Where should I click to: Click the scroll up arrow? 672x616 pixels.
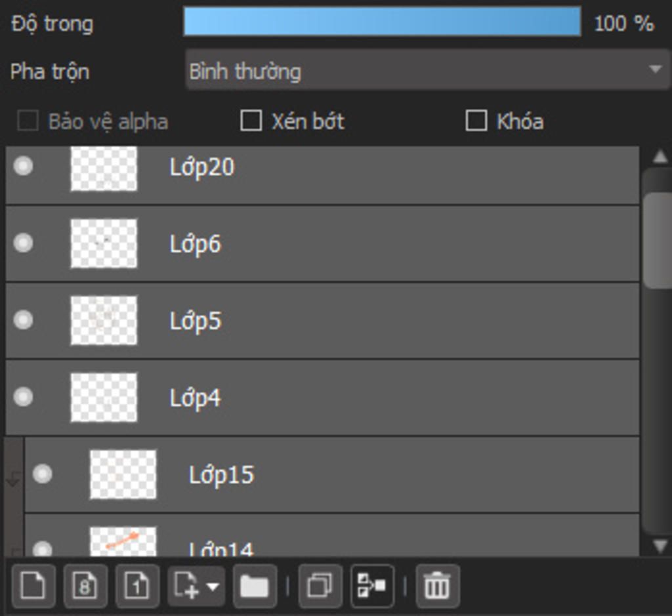pyautogui.click(x=660, y=157)
